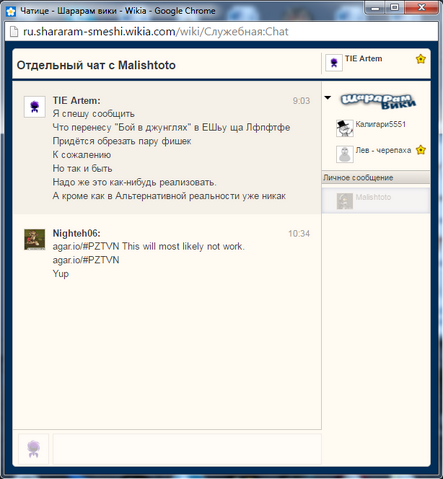Collapse the Шарарам Вики user list arrow
Image resolution: width=443 pixels, height=479 pixels.
(x=328, y=98)
